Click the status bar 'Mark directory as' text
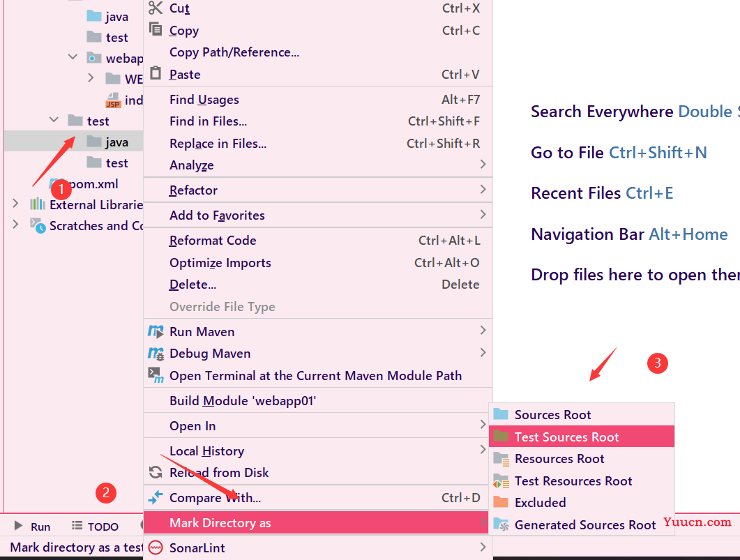The height and width of the screenshot is (560, 740). (x=77, y=547)
